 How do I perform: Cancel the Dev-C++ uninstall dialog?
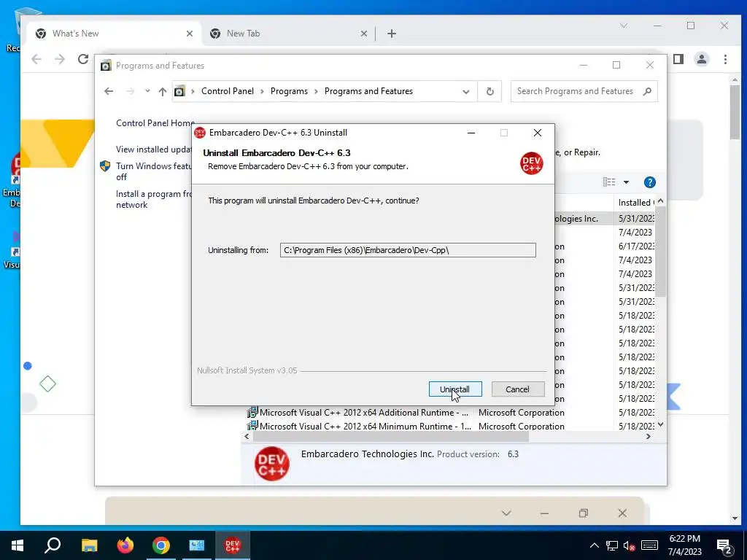517,389
